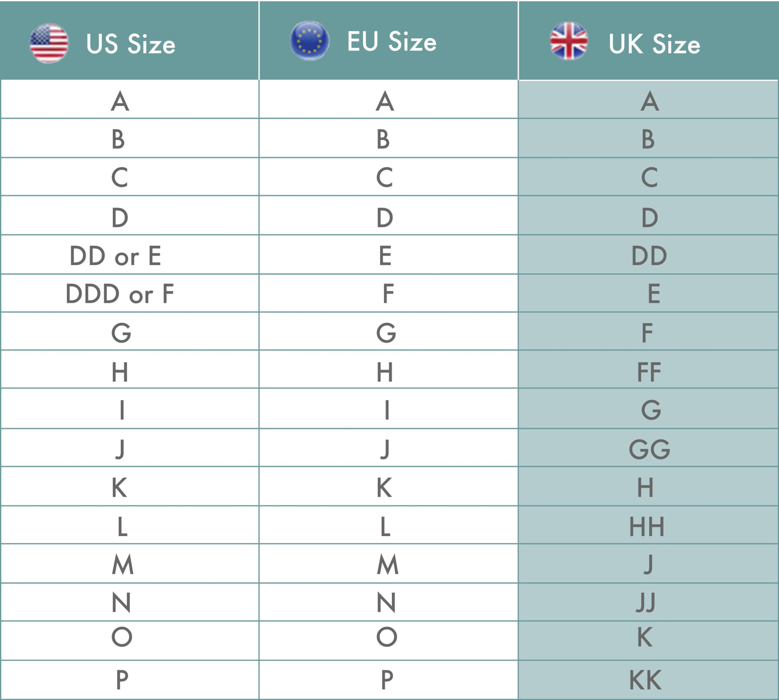779x700 pixels.
Task: Click the FF cell in UK column
Action: (649, 372)
